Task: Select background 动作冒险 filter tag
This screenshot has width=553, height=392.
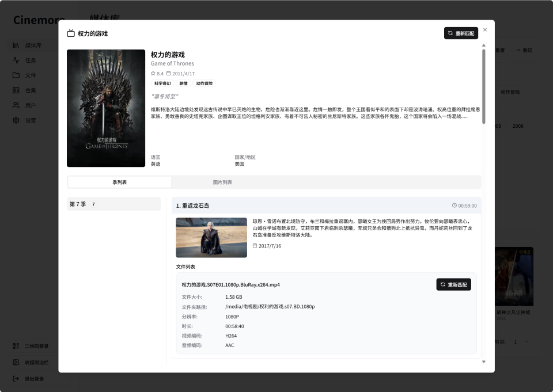Action: coord(510,92)
